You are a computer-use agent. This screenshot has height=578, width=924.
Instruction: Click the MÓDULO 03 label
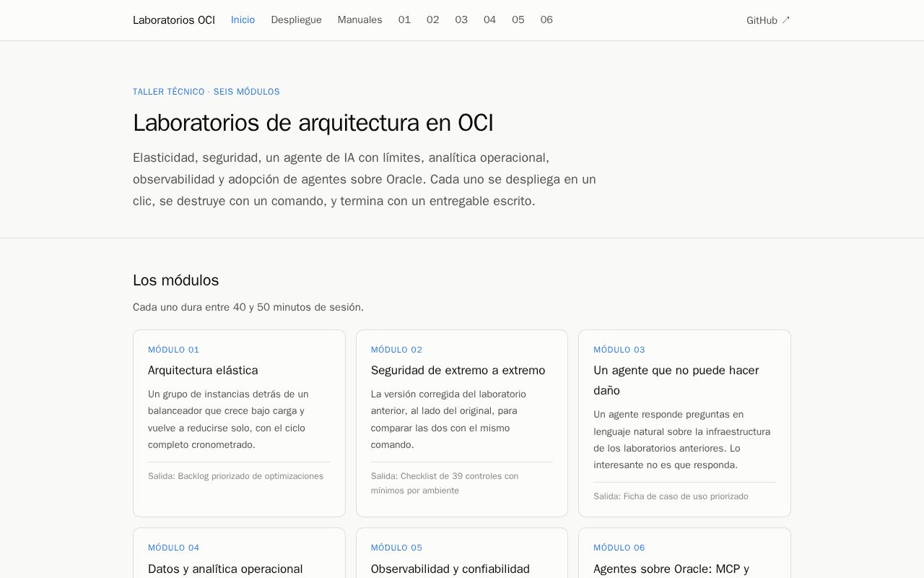619,350
